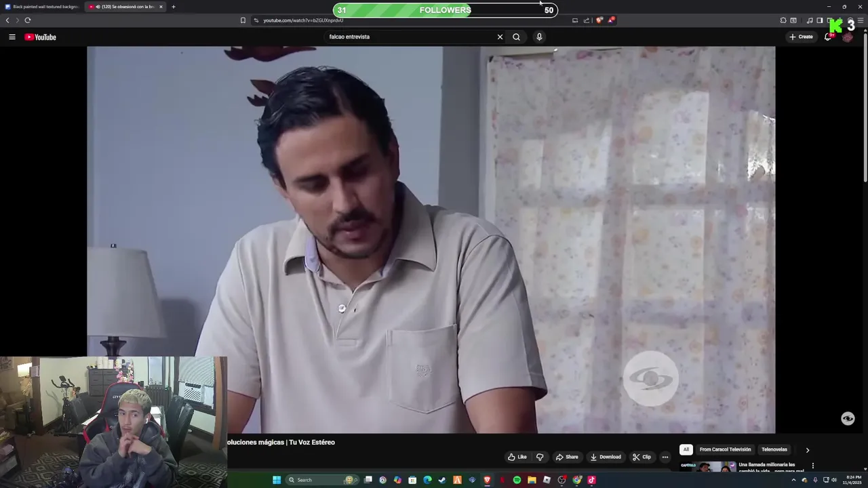Open the music note playlist icon

[809, 20]
